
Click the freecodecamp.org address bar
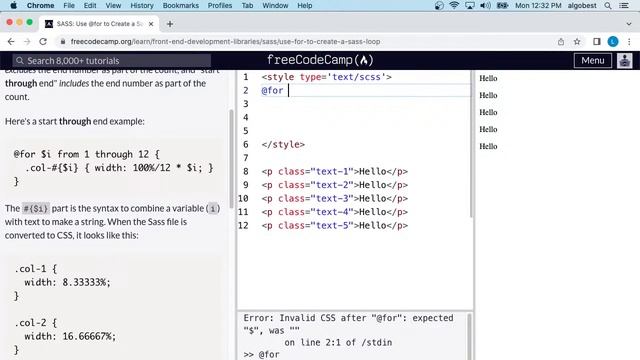[x=225, y=42]
